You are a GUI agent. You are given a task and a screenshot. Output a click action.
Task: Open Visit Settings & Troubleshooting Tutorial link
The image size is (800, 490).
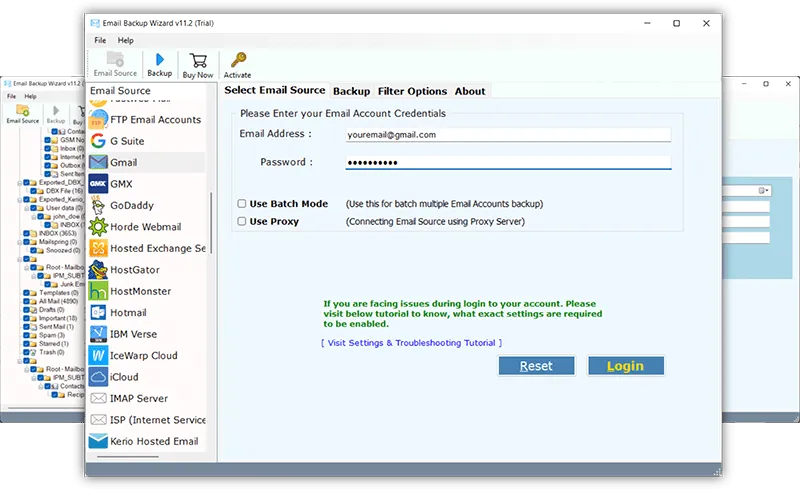coord(412,343)
